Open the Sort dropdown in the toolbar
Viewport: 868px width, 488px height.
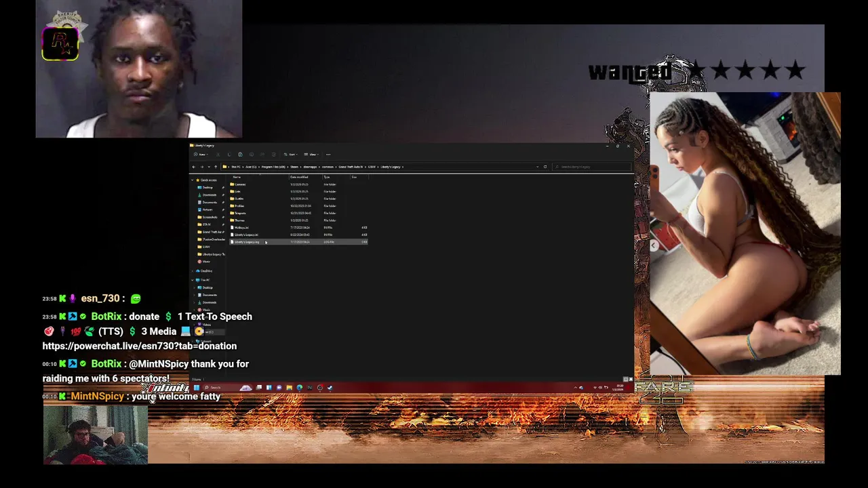291,155
